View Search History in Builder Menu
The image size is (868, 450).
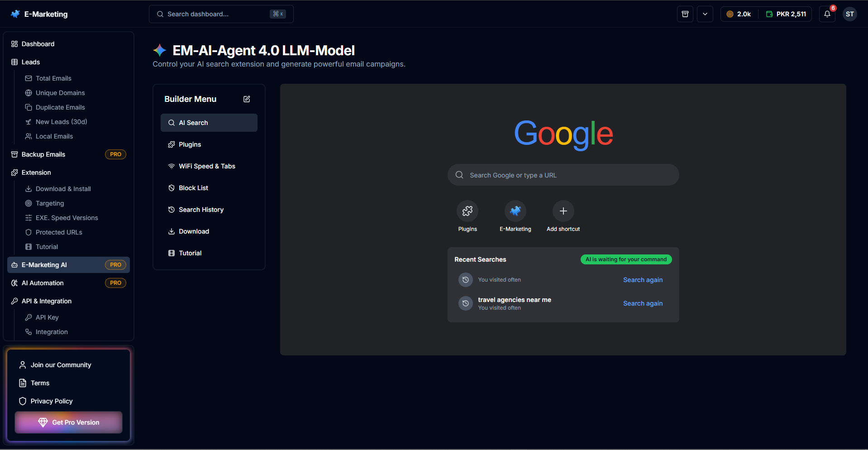pos(201,209)
